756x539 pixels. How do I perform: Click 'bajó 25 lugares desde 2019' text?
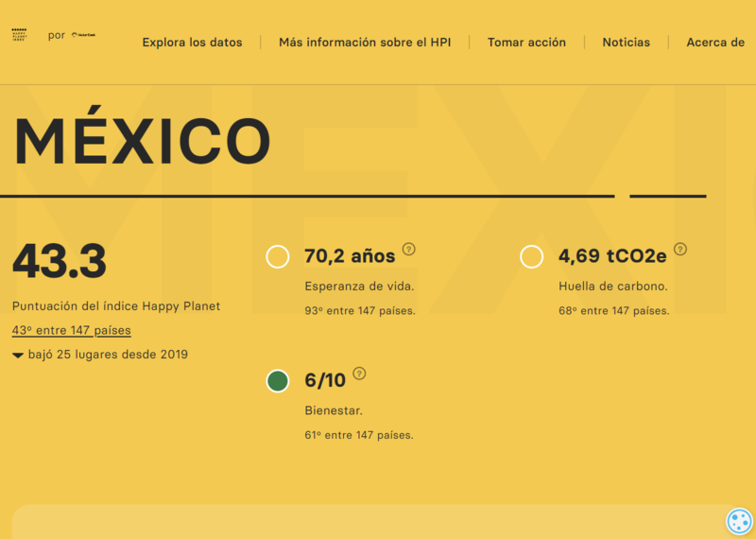coord(108,355)
